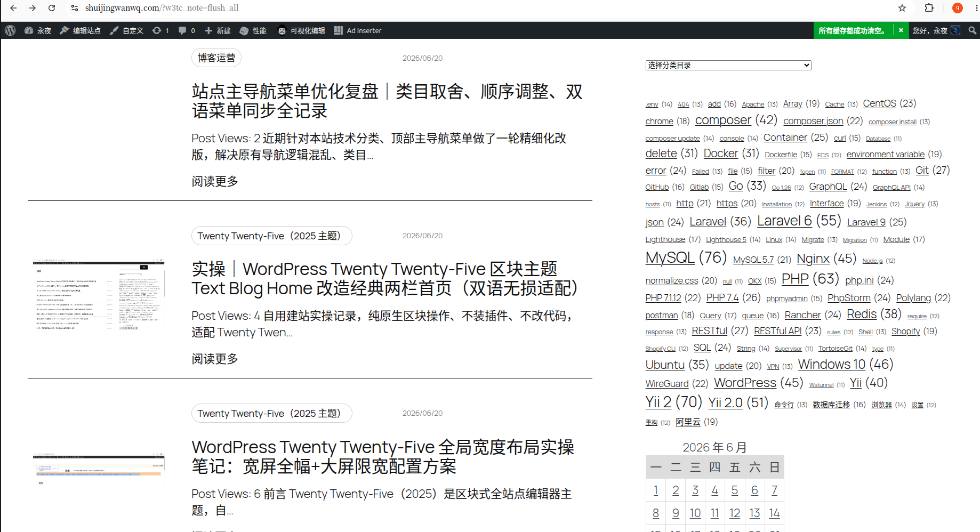The image size is (980, 532).
Task: Open the Yii 2.0 (51) tag
Action: pos(726,403)
